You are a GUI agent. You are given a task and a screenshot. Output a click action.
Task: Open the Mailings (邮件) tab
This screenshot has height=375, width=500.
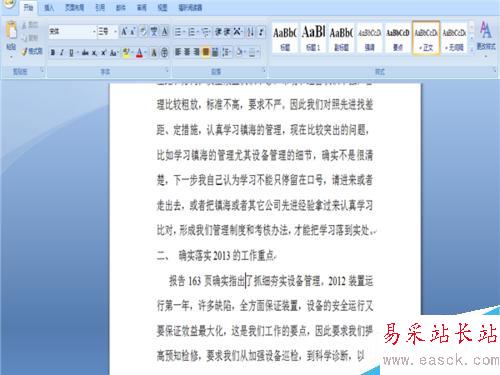coord(121,7)
